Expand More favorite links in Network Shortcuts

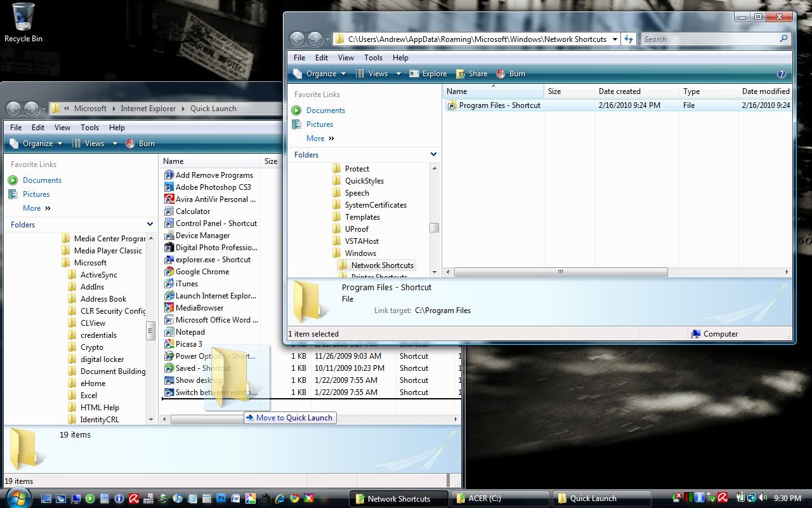pyautogui.click(x=320, y=138)
